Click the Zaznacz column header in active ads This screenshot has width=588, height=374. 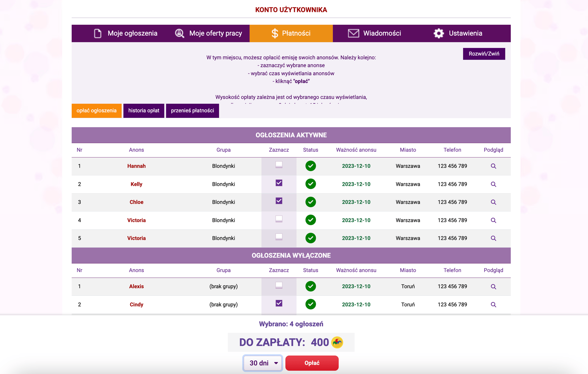279,150
